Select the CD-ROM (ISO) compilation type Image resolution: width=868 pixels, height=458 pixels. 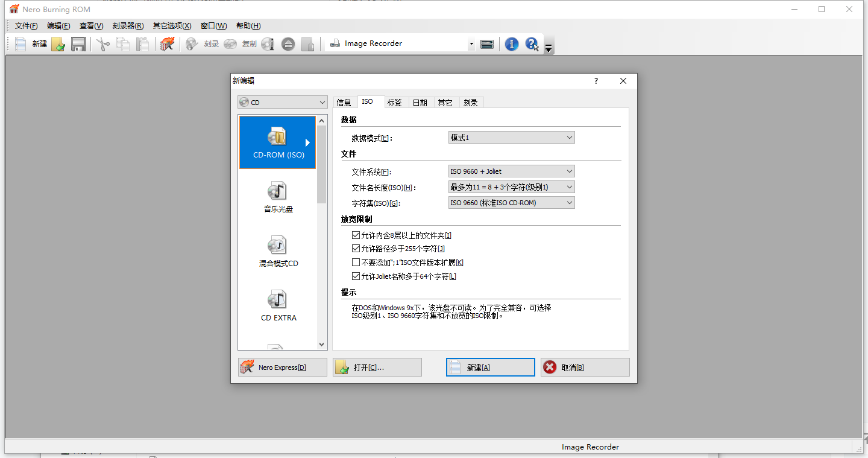277,142
